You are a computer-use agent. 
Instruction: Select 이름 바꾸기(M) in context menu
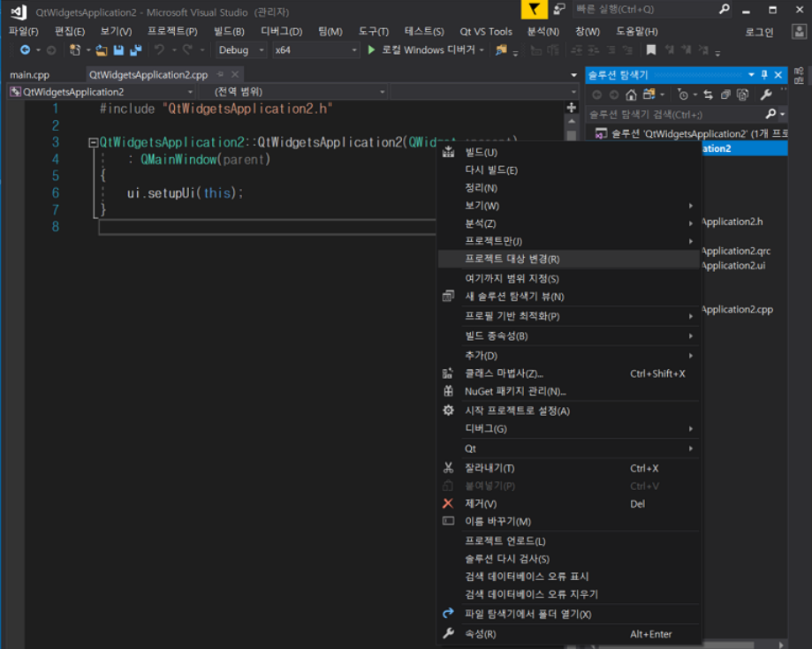(x=567, y=521)
